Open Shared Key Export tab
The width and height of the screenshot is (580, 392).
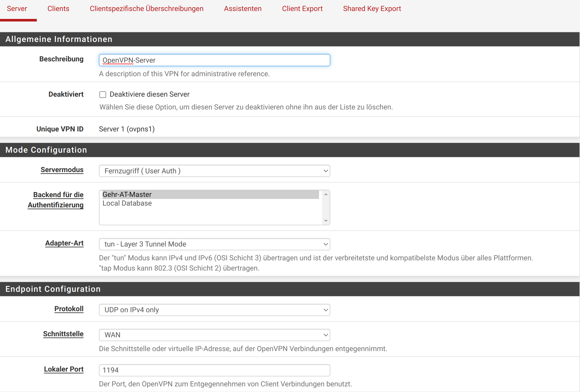372,9
